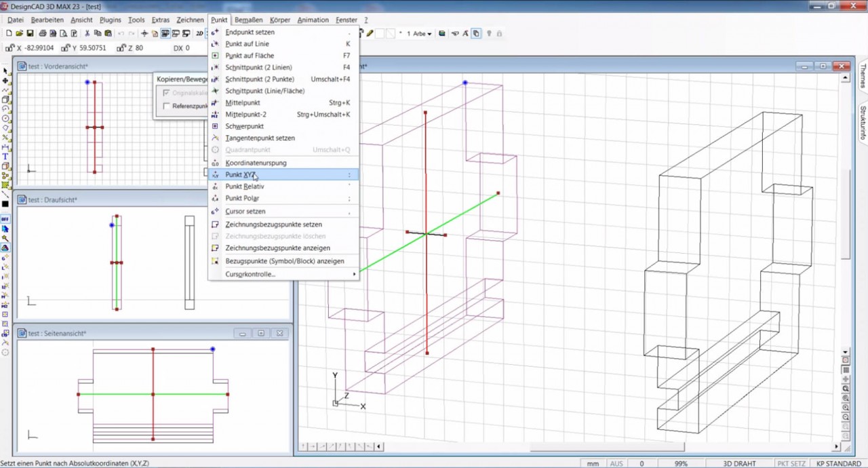Toggle the Referenzpunkt checkbox

tap(166, 106)
